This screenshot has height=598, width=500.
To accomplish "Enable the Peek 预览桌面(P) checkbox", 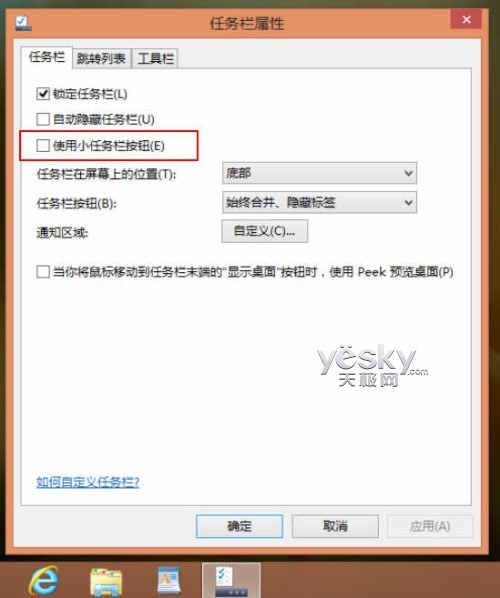I will pos(43,272).
